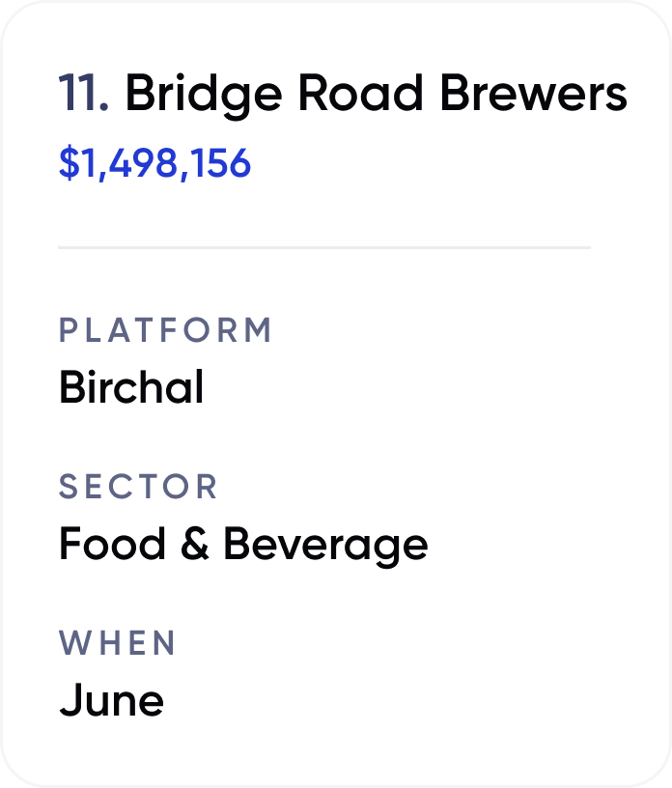Select the rank number 11 label
The image size is (672, 788).
(83, 93)
